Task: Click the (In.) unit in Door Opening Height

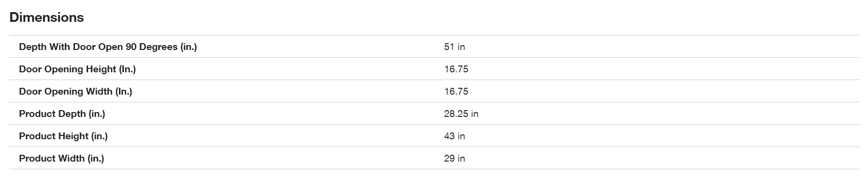Action: pyautogui.click(x=127, y=69)
